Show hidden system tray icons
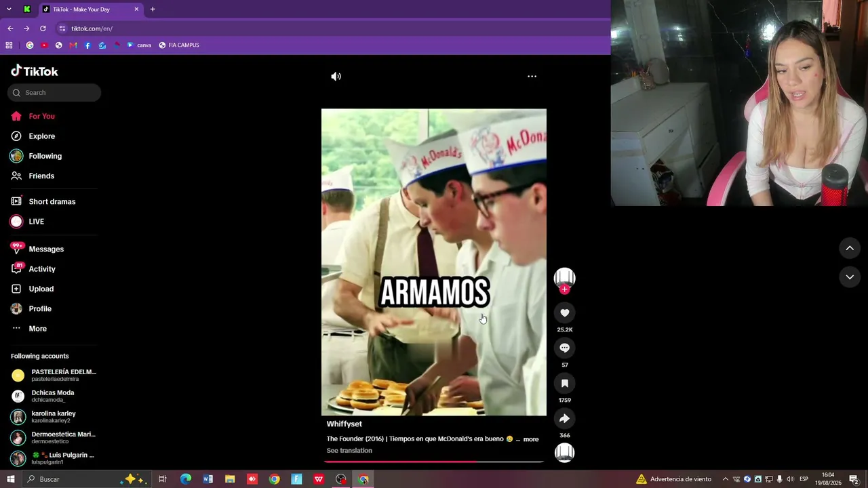This screenshot has height=488, width=868. [x=725, y=479]
